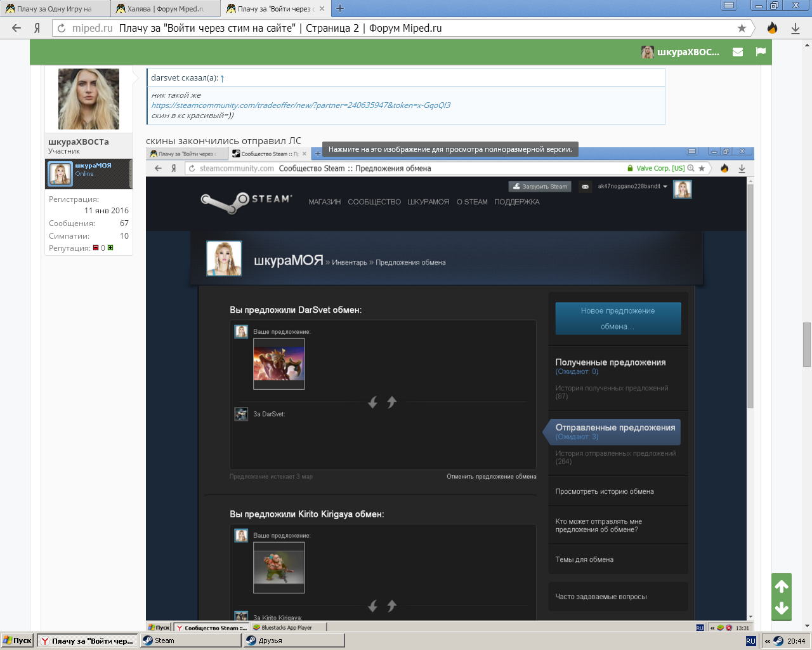This screenshot has height=650, width=812.
Task: Click the page scrollbar up arrow
Action: [x=807, y=44]
